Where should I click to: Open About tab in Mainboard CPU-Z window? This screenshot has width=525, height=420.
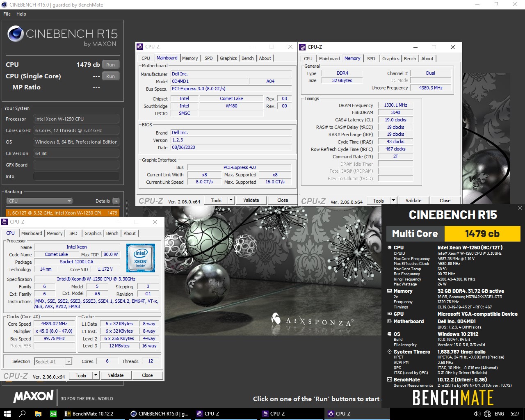(265, 58)
